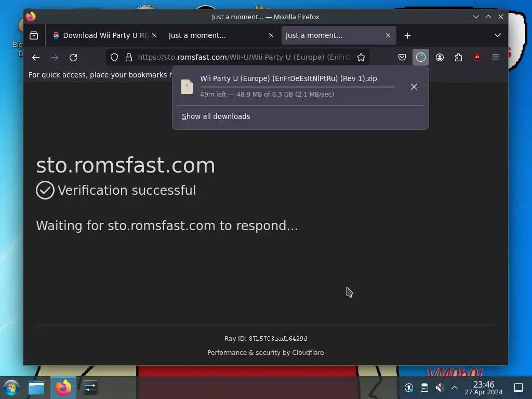Open the file manager from taskbar

tap(36, 388)
